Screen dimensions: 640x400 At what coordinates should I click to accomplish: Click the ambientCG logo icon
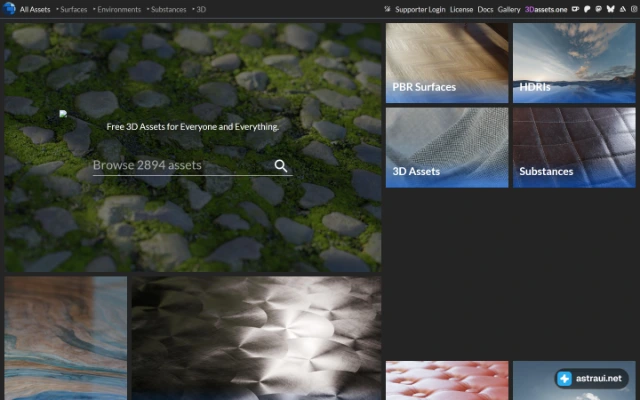(9, 9)
